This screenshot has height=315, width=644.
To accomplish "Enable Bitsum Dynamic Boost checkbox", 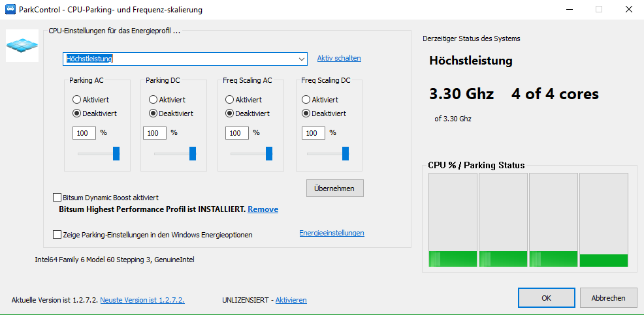I will tap(57, 198).
